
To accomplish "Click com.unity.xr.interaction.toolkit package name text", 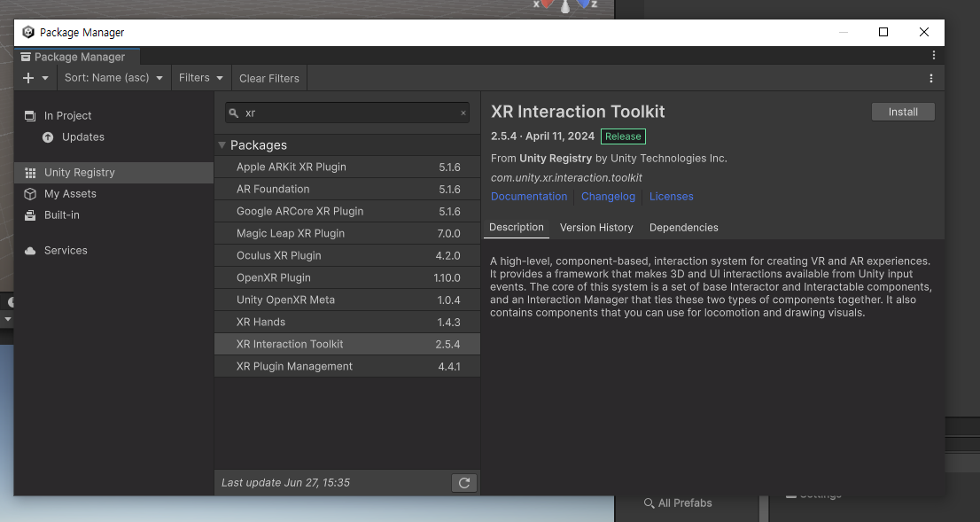I will click(566, 178).
